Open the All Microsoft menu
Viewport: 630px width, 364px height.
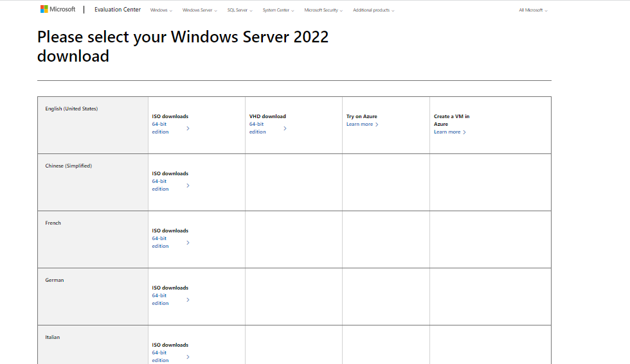coord(533,10)
